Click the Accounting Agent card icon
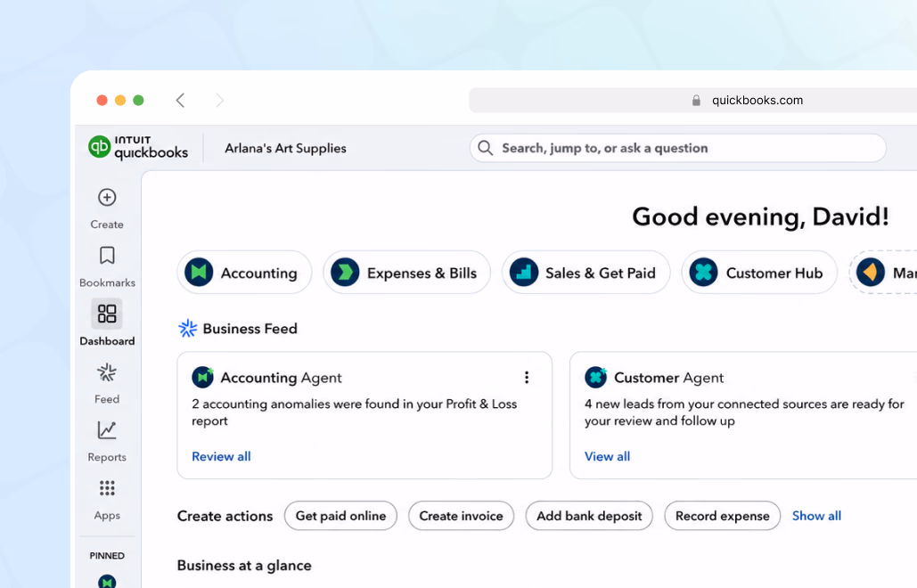Viewport: 917px width, 588px height. coord(203,377)
